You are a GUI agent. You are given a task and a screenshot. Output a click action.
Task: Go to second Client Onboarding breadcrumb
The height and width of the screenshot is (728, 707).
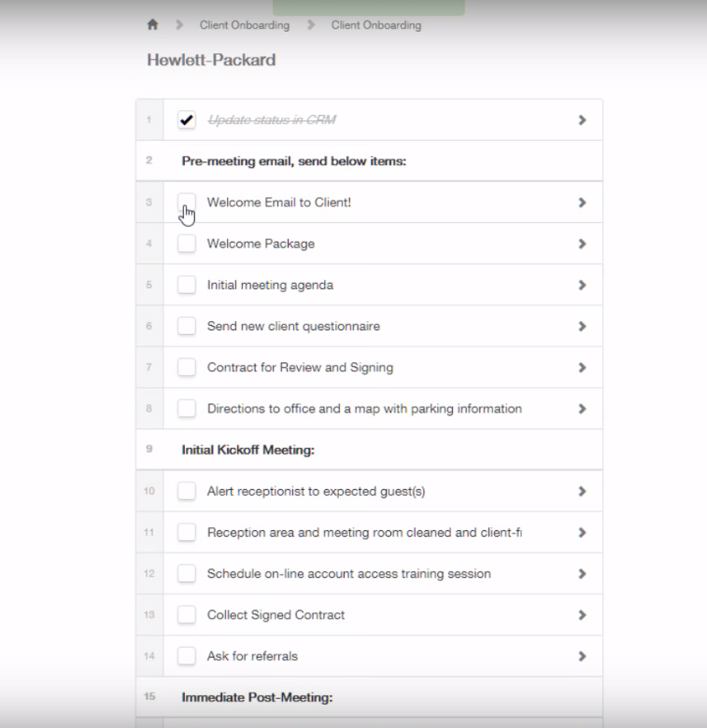375,25
